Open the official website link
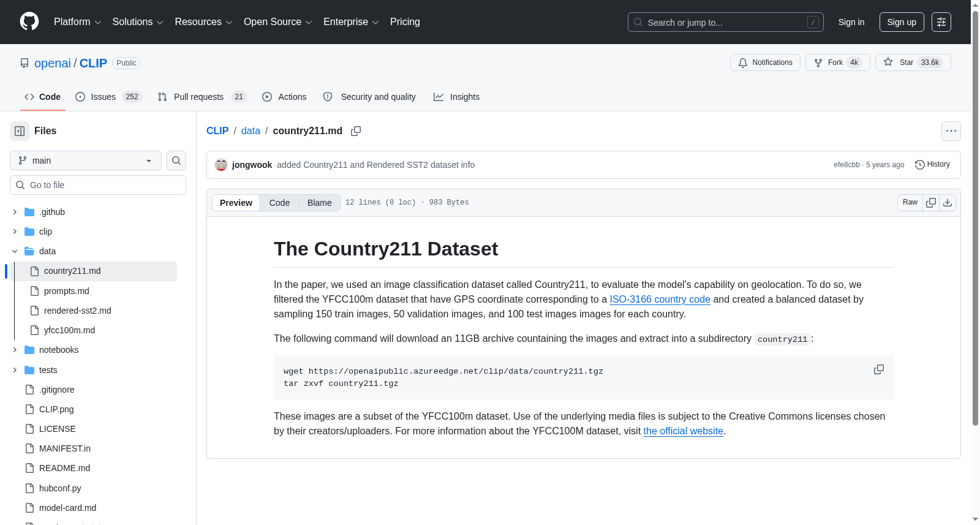 click(x=683, y=431)
